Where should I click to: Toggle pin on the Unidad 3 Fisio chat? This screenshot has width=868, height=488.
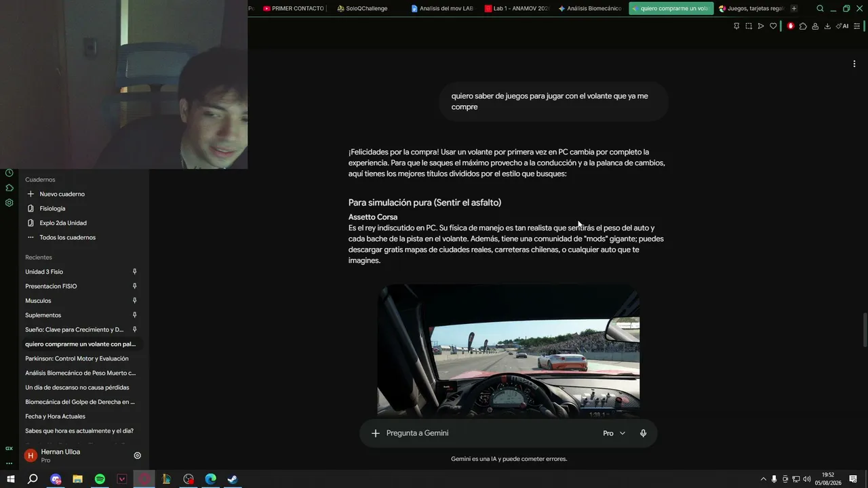click(x=134, y=272)
